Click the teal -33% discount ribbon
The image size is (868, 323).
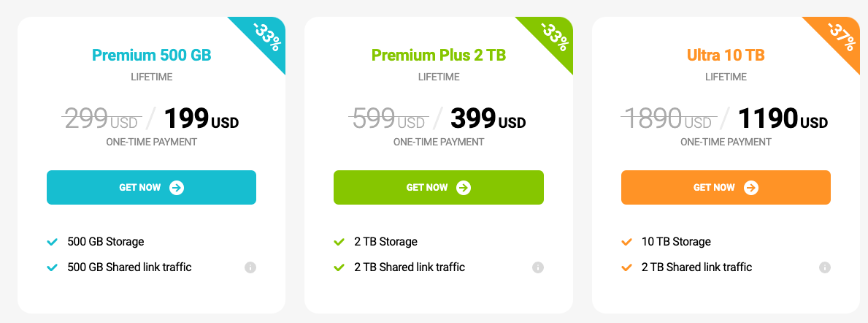tap(266, 37)
